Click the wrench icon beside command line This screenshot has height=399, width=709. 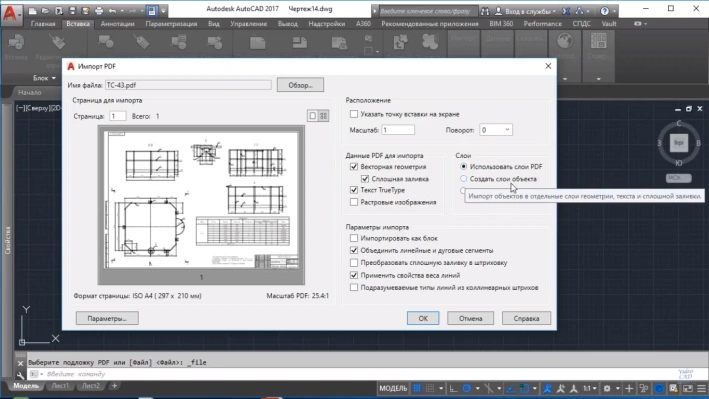20,375
